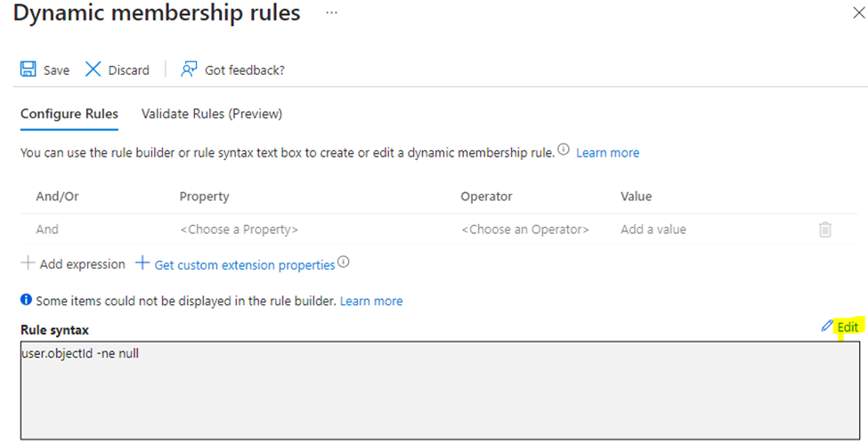This screenshot has width=868, height=444.
Task: Click inside the Rule syntax text box
Action: tap(440, 390)
